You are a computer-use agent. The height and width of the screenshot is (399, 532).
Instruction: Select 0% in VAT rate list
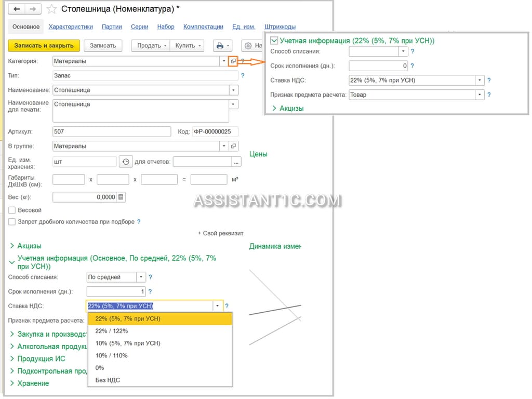160,368
